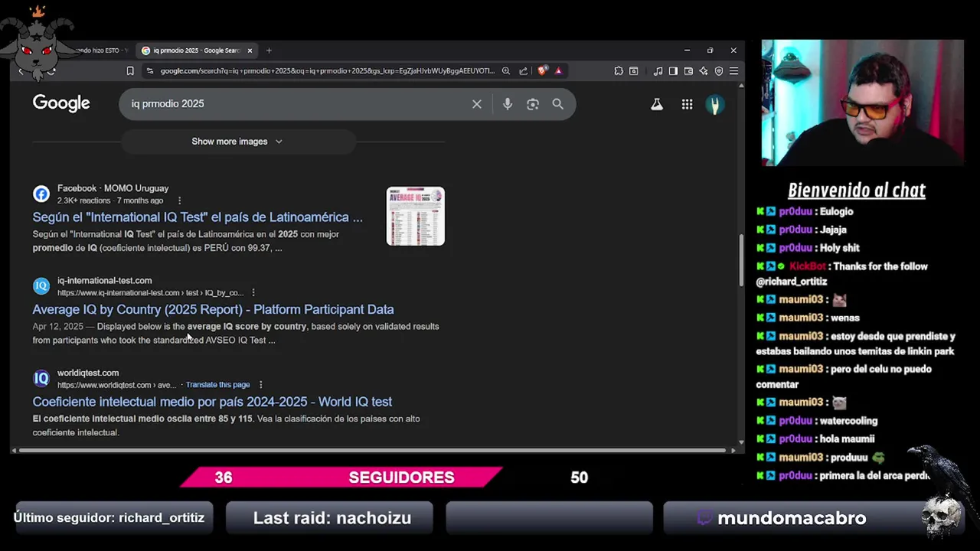Open the 'Según el International IQ Test' result
The image size is (980, 551).
click(198, 217)
